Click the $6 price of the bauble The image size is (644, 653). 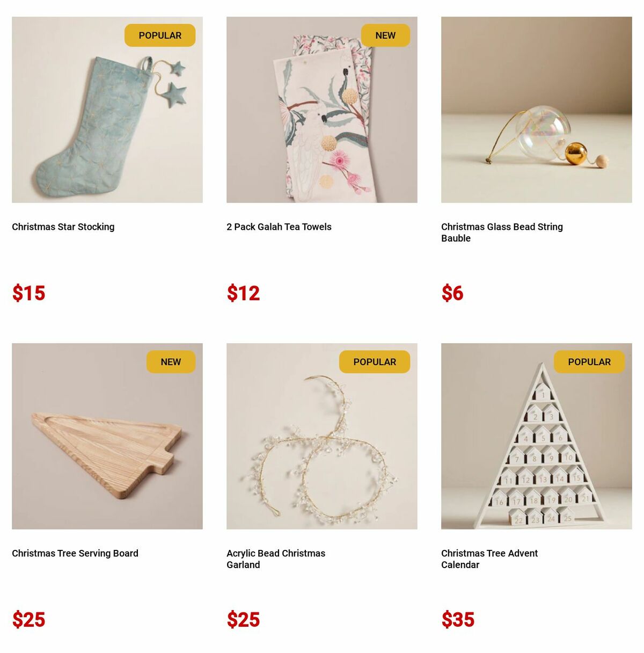452,293
